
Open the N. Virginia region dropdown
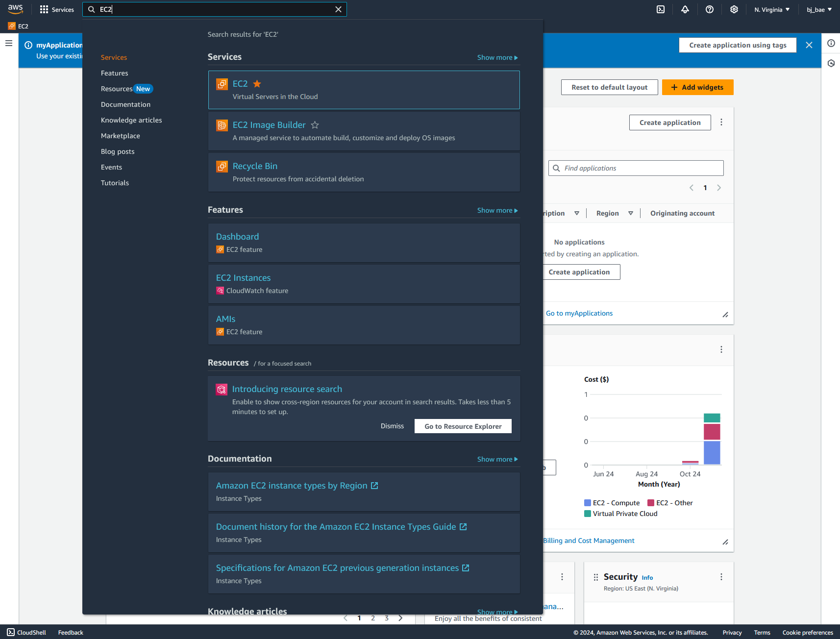[771, 9]
